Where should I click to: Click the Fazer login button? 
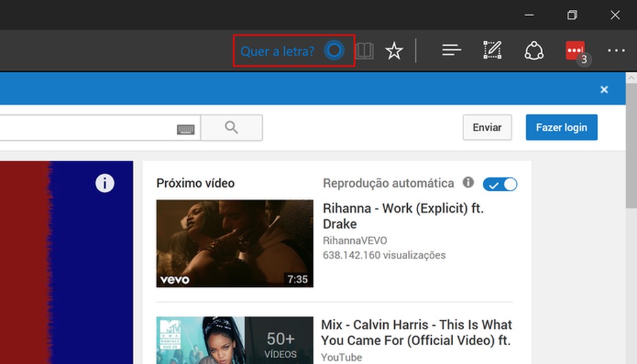(561, 127)
